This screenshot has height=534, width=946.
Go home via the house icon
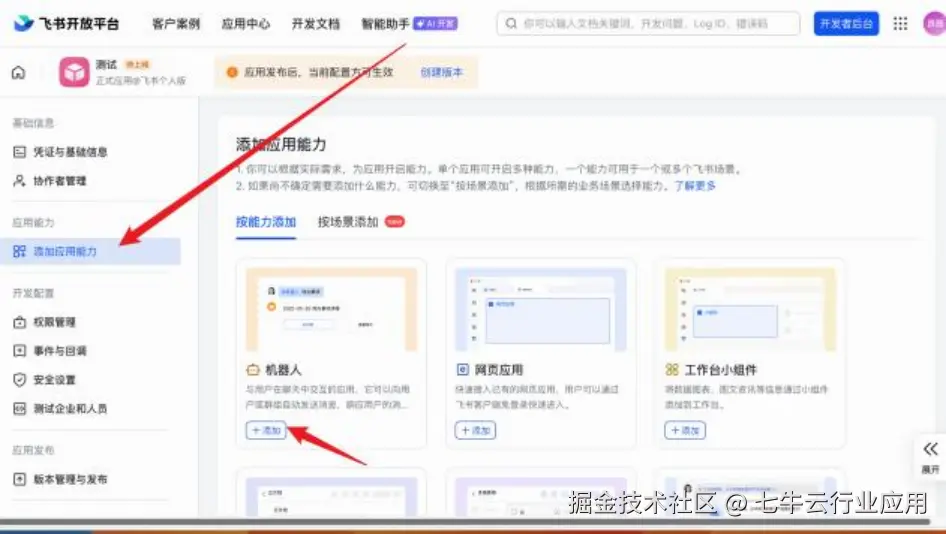click(19, 72)
